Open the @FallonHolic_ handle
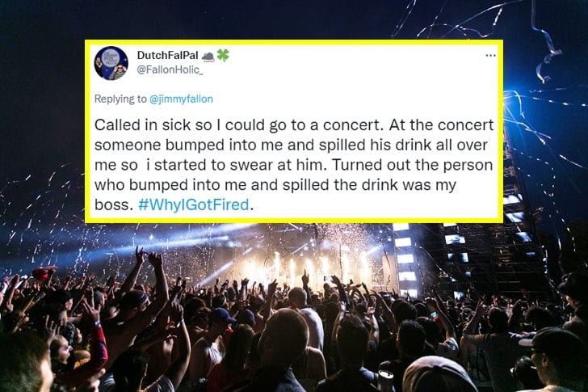 pos(168,70)
